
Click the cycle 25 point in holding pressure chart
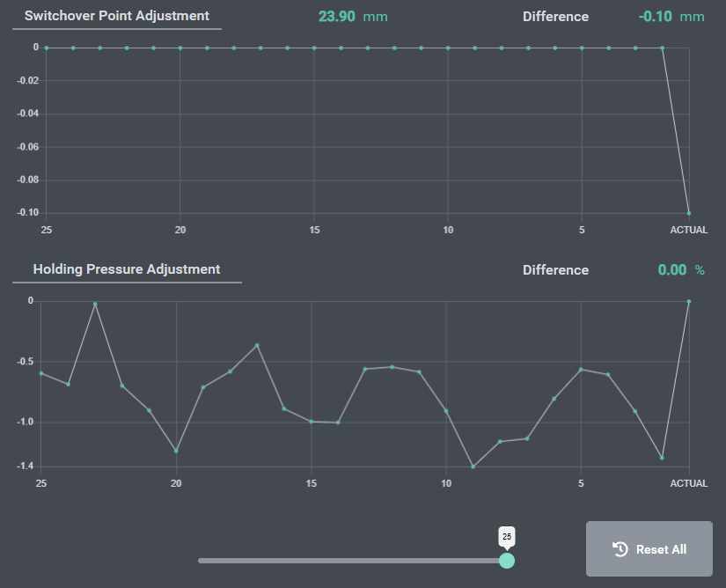click(41, 373)
